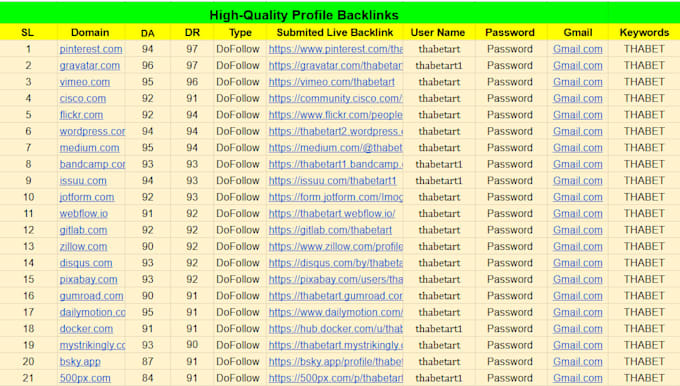Select SL number 13 cell

[28, 247]
